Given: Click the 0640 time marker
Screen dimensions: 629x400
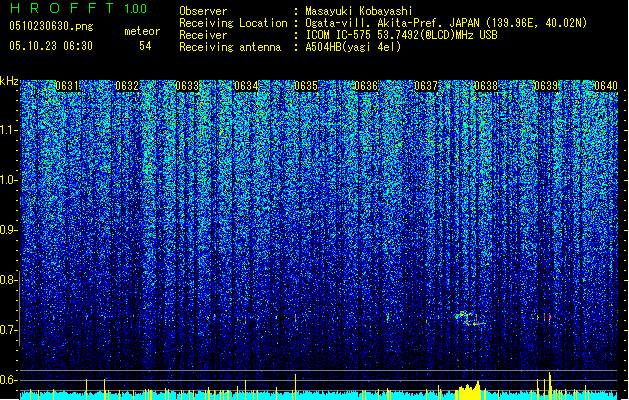Looking at the screenshot, I should [606, 86].
